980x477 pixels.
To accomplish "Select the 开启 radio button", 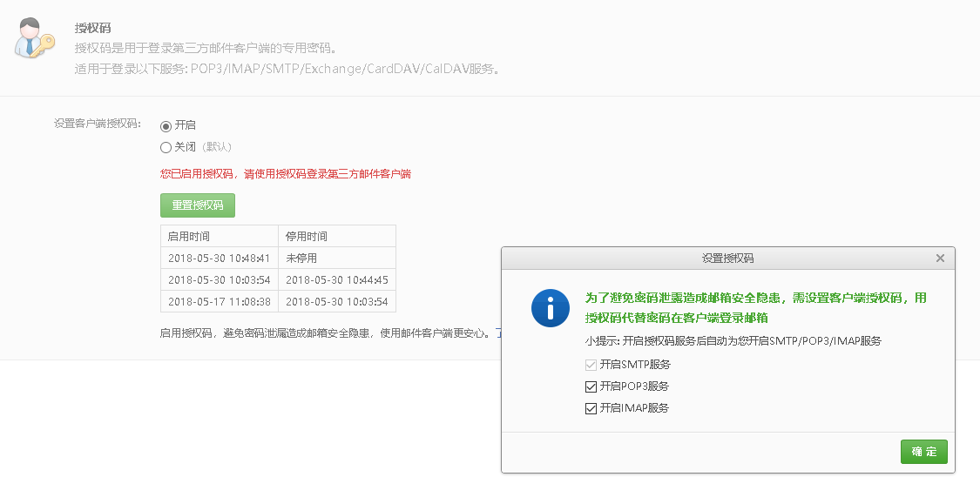I will coord(166,125).
